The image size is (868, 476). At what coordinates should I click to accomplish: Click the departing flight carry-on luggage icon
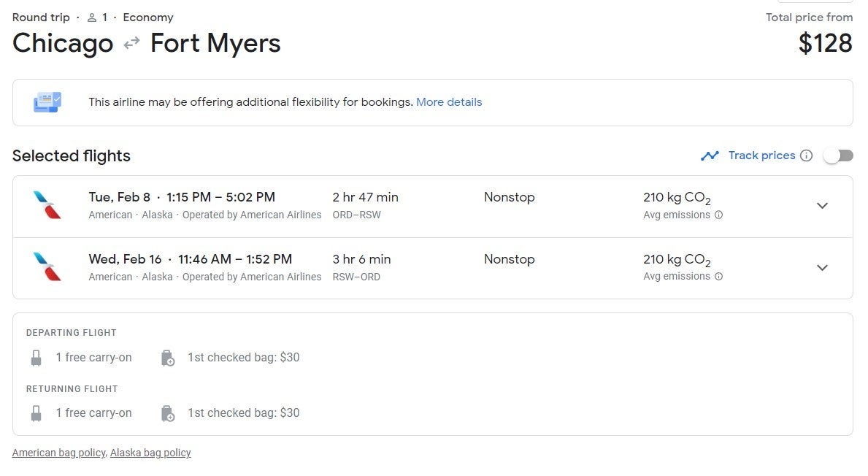click(36, 358)
